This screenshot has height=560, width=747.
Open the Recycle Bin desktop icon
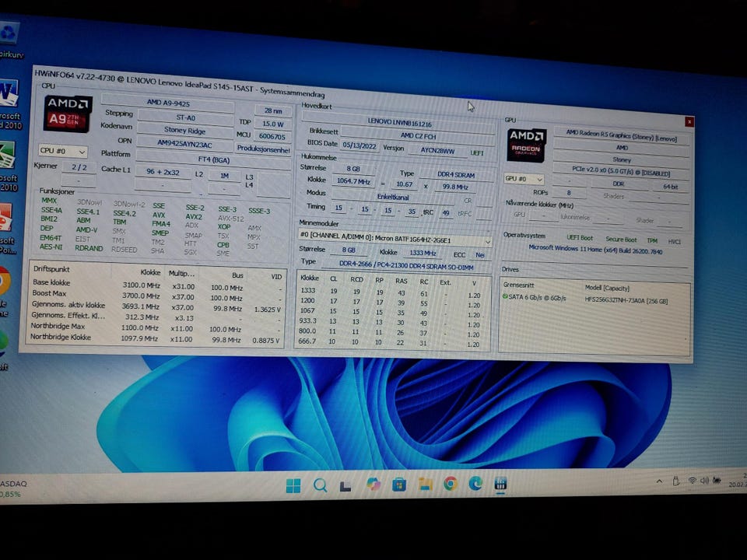9,40
